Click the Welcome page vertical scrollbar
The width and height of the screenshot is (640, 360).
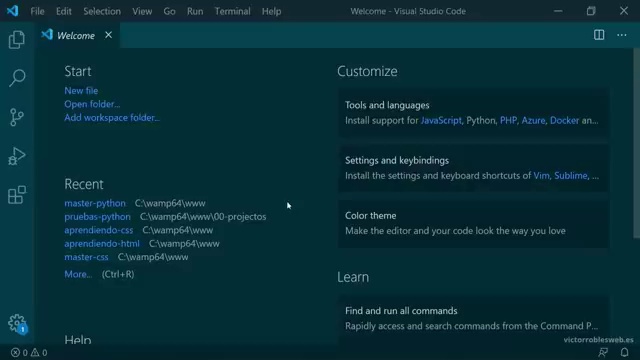coord(636,143)
